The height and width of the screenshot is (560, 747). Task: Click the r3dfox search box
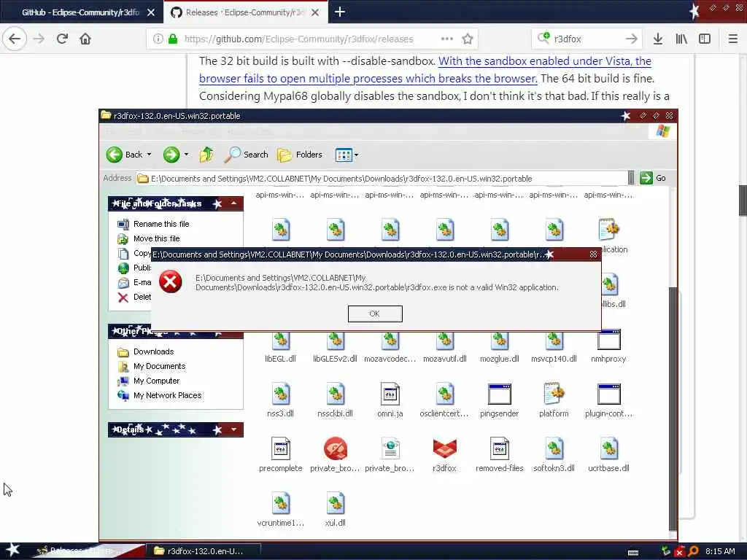click(x=587, y=39)
